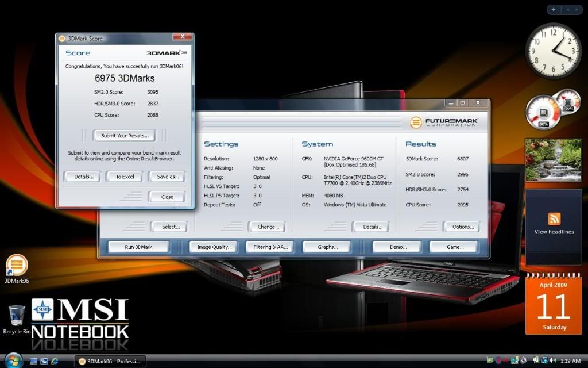Screen dimensions: 588x368
Task: Maximize the 3DMark06 main window
Action: tap(462, 103)
